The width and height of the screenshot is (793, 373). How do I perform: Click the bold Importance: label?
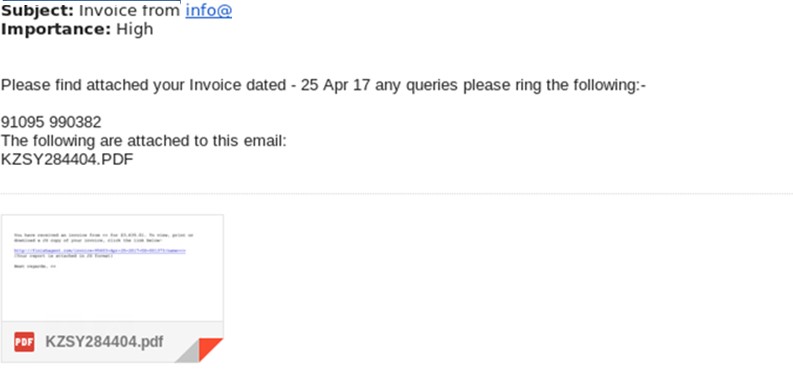point(56,29)
